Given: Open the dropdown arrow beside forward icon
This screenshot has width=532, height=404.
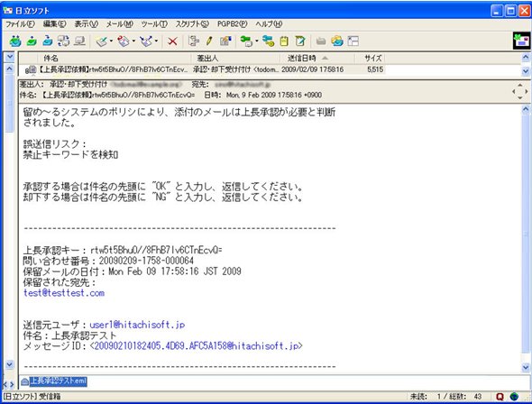Looking at the screenshot, I should pos(156,41).
